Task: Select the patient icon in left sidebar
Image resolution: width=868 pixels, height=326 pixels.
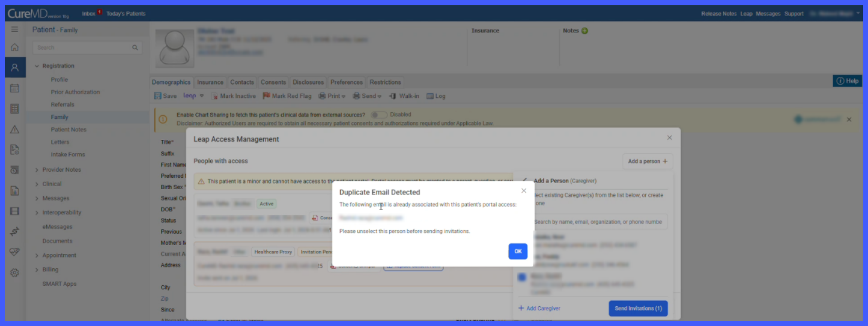Action: 14,67
